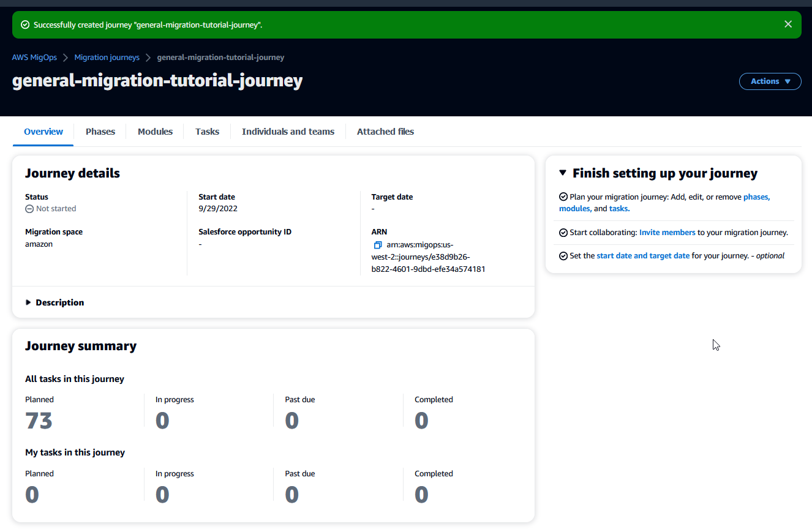Click the journey title heading
The height and width of the screenshot is (532, 812).
[x=157, y=81]
